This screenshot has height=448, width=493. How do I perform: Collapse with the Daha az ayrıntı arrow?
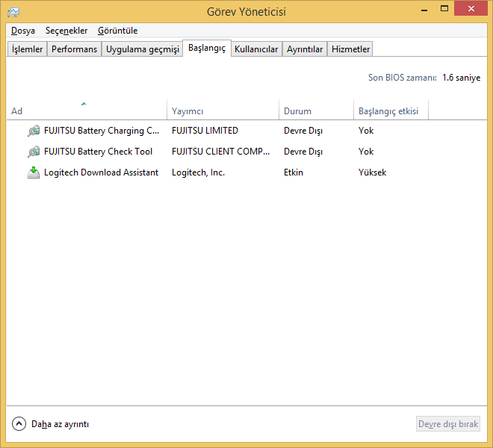pos(19,424)
